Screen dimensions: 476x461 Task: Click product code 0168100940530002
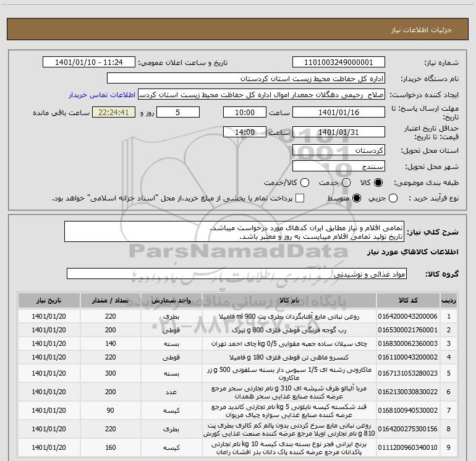(x=408, y=410)
